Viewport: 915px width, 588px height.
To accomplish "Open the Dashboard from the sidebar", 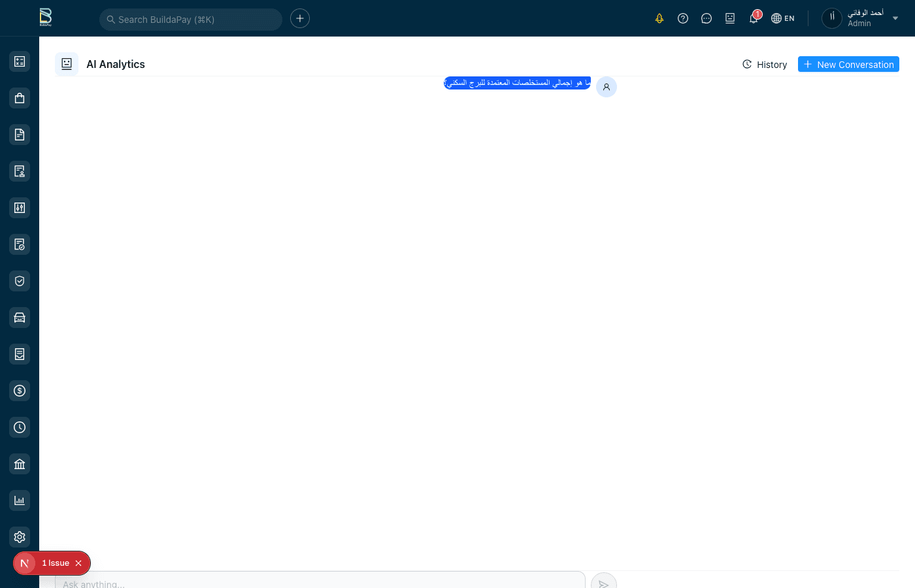I will point(20,61).
